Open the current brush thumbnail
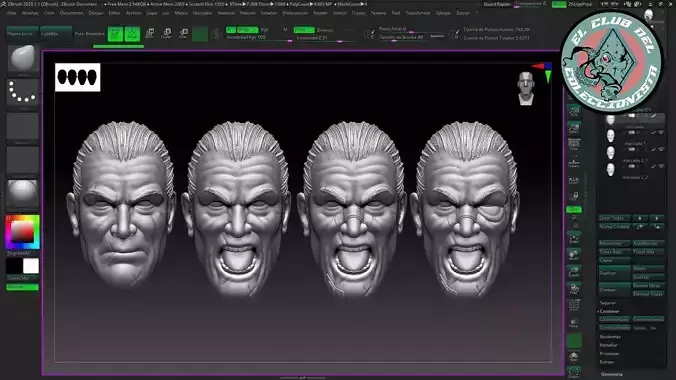 point(22,58)
